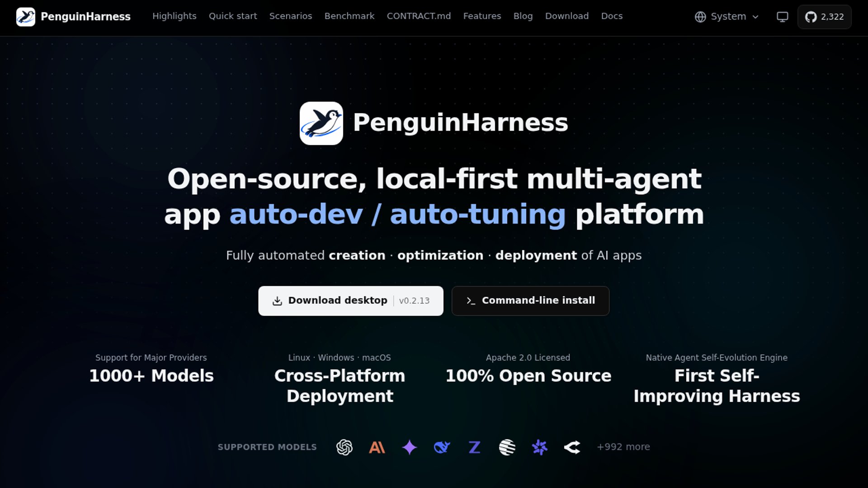Go to the Download nav link

pyautogui.click(x=567, y=16)
